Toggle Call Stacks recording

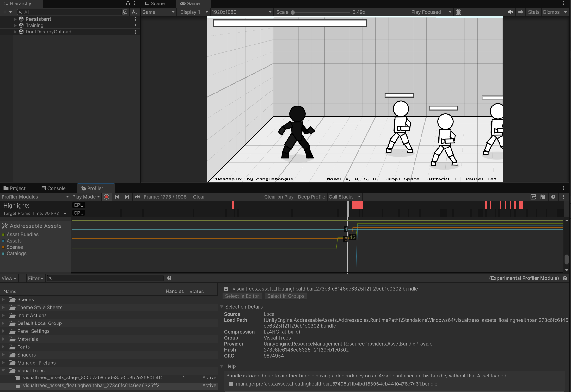pyautogui.click(x=341, y=197)
